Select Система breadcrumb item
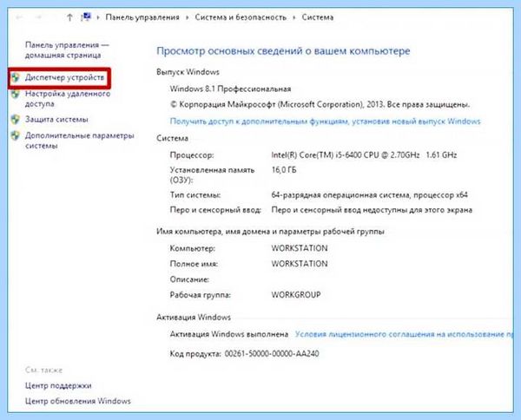The width and height of the screenshot is (521, 420). [318, 17]
